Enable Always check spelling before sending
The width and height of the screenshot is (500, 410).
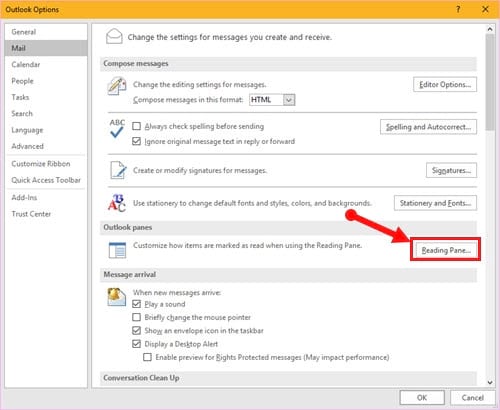point(136,126)
